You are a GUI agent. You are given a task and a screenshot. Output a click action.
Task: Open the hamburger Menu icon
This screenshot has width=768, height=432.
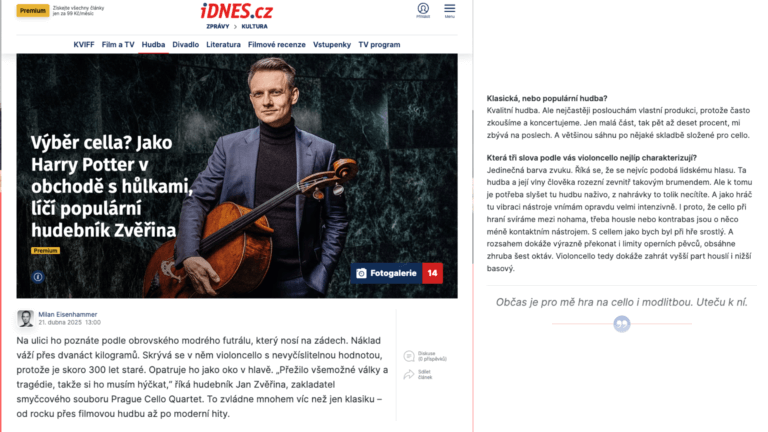[450, 8]
